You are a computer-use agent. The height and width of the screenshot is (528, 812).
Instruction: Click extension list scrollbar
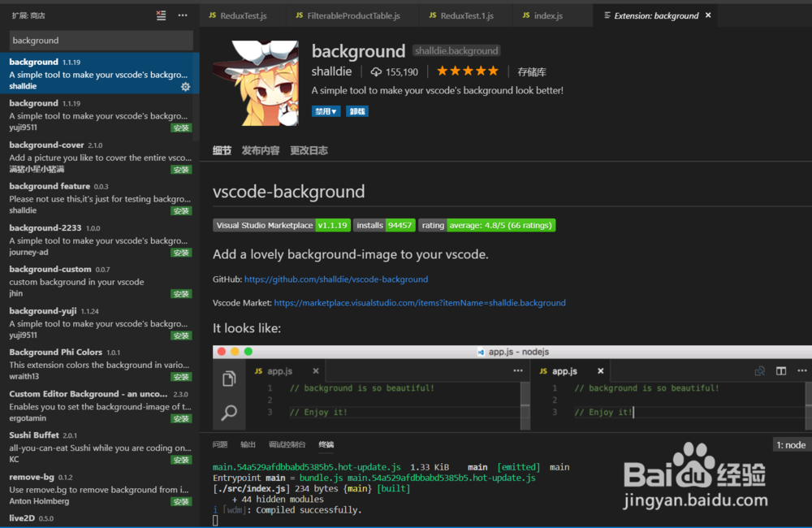pos(196,97)
